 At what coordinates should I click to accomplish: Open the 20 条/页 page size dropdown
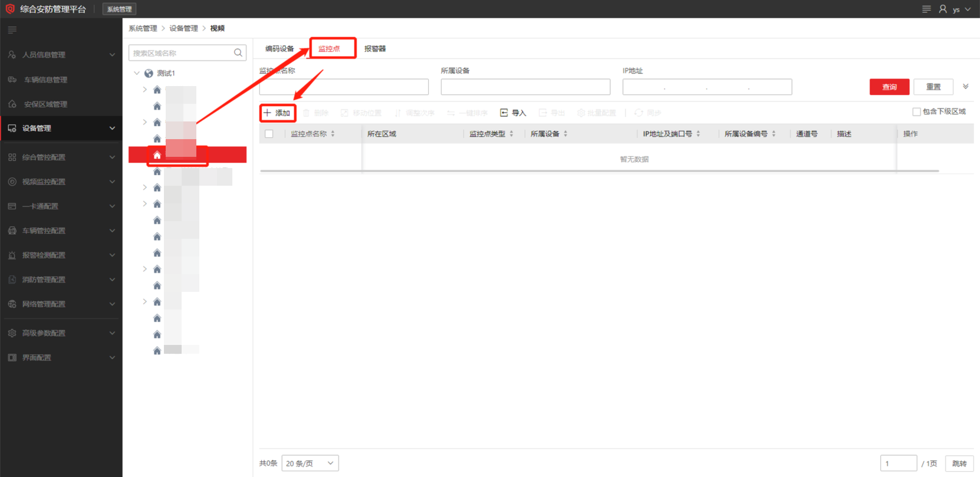click(x=310, y=463)
